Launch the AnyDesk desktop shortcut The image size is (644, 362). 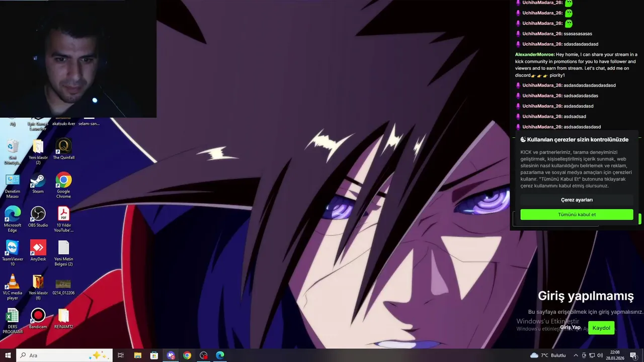coord(38,251)
